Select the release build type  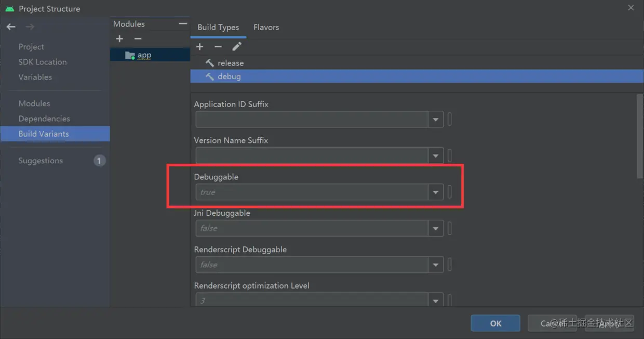[417, 63]
